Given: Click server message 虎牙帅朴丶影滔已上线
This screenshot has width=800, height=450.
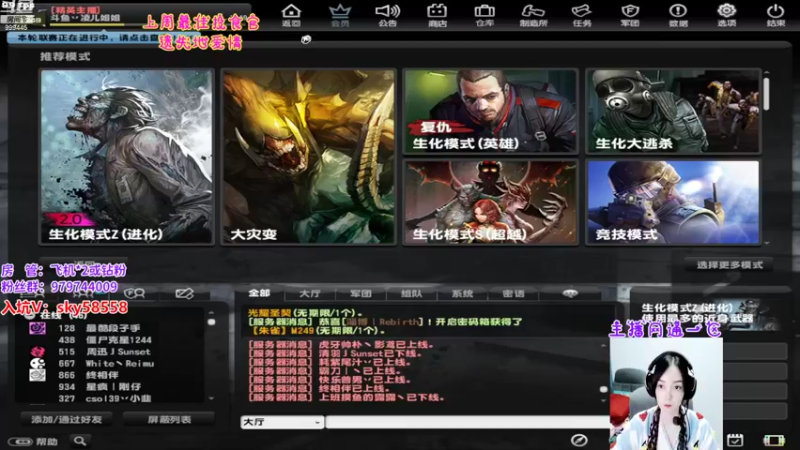Looking at the screenshot, I should [341, 345].
